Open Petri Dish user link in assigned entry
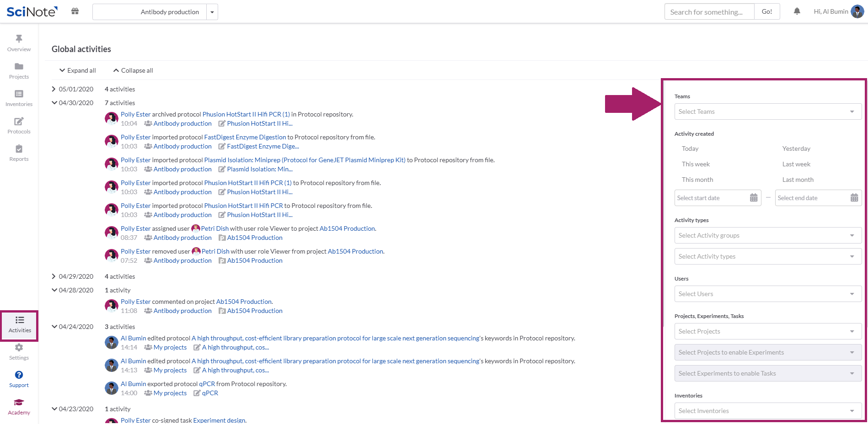The width and height of the screenshot is (868, 424). (x=215, y=228)
